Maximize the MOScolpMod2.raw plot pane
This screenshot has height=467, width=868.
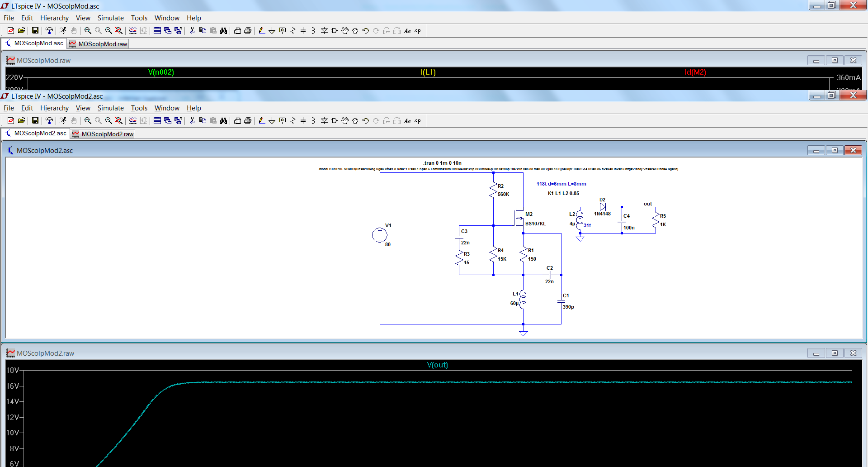pyautogui.click(x=835, y=353)
